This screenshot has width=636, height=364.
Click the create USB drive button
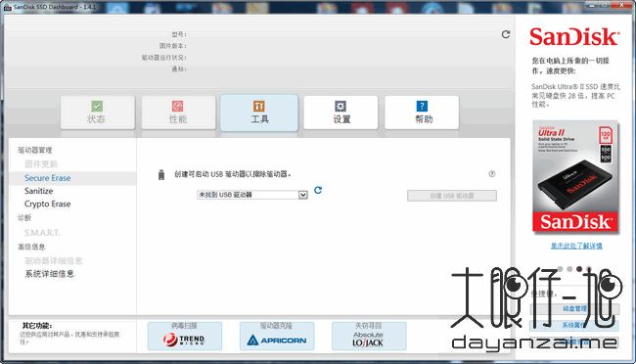(452, 196)
